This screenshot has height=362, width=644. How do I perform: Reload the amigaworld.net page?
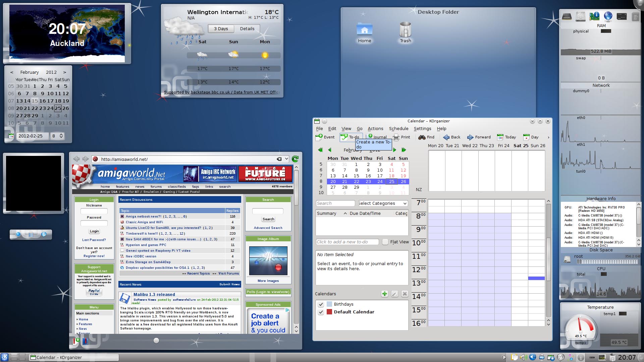pyautogui.click(x=295, y=159)
